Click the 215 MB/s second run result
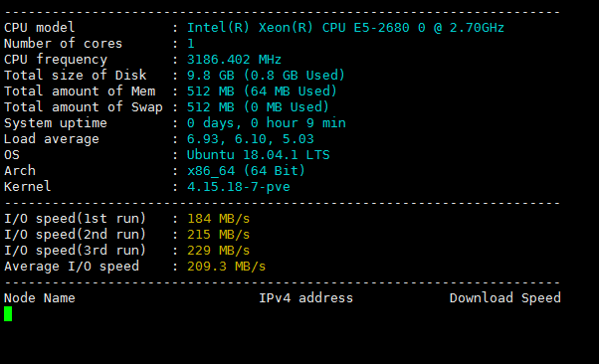This screenshot has width=599, height=364. coord(218,235)
